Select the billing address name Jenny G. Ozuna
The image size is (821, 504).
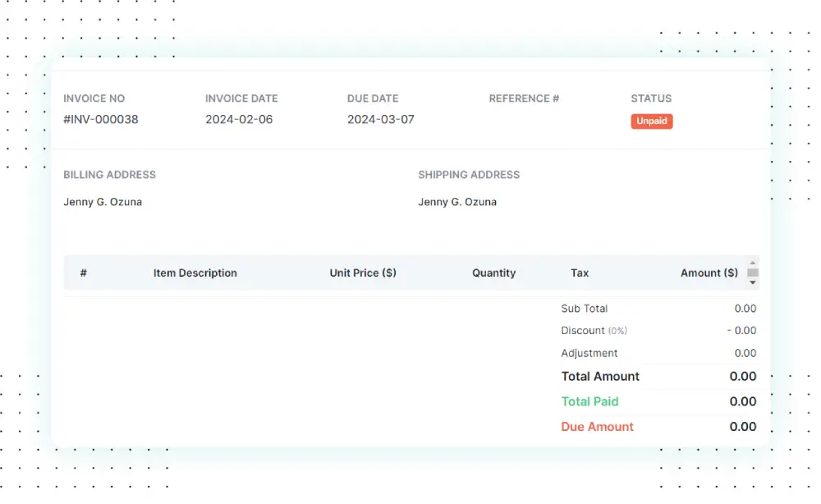103,202
